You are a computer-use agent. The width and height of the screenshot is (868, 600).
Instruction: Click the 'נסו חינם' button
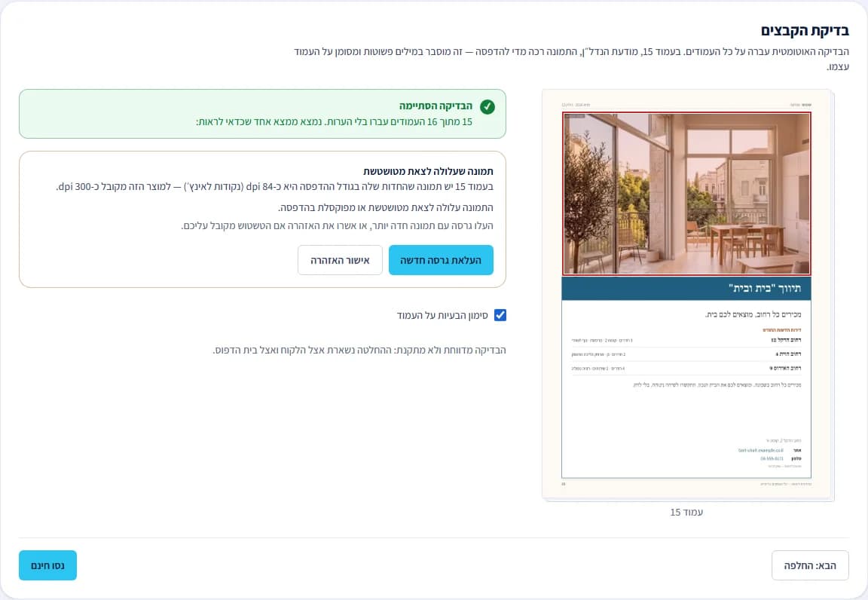tap(47, 565)
